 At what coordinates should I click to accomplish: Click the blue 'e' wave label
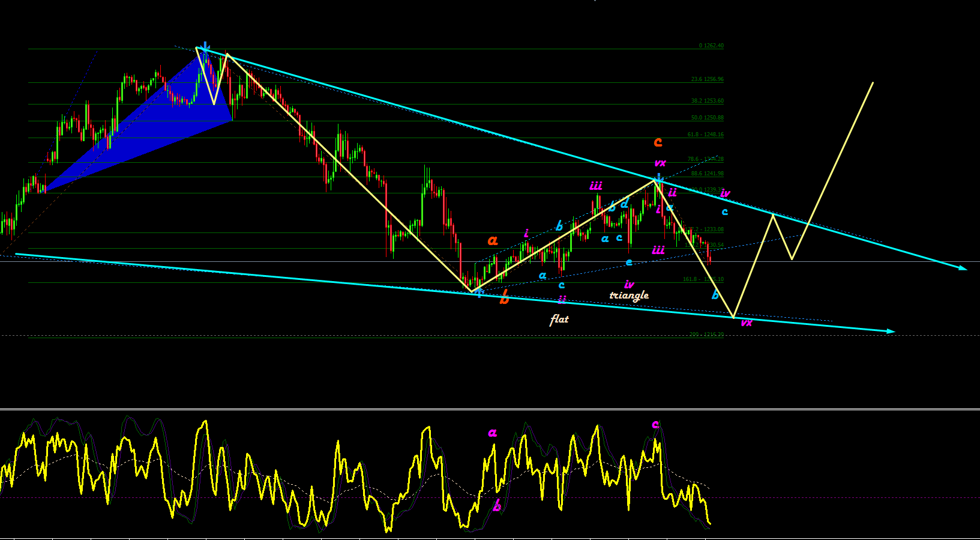coord(629,262)
